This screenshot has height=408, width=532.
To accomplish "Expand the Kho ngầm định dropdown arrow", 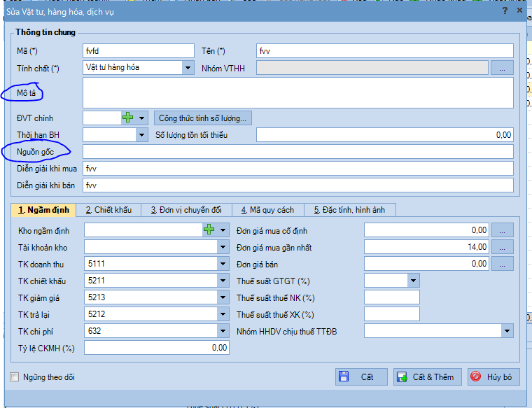I will [223, 230].
